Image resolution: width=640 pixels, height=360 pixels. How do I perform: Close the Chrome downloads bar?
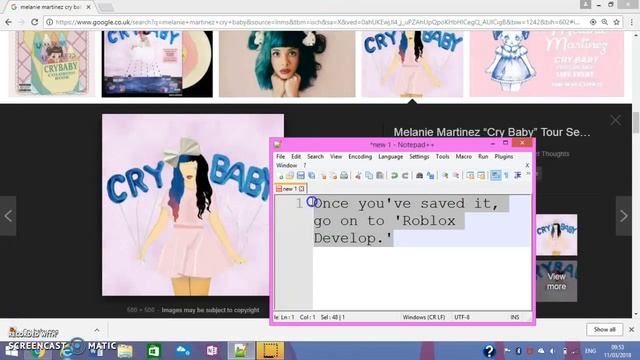pos(631,329)
